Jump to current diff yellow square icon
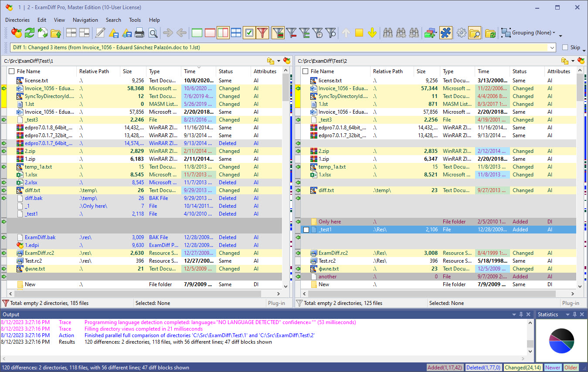 (359, 33)
